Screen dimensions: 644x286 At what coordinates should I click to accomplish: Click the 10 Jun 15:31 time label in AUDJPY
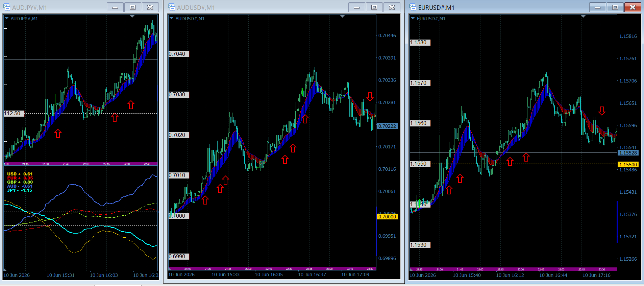(60, 275)
